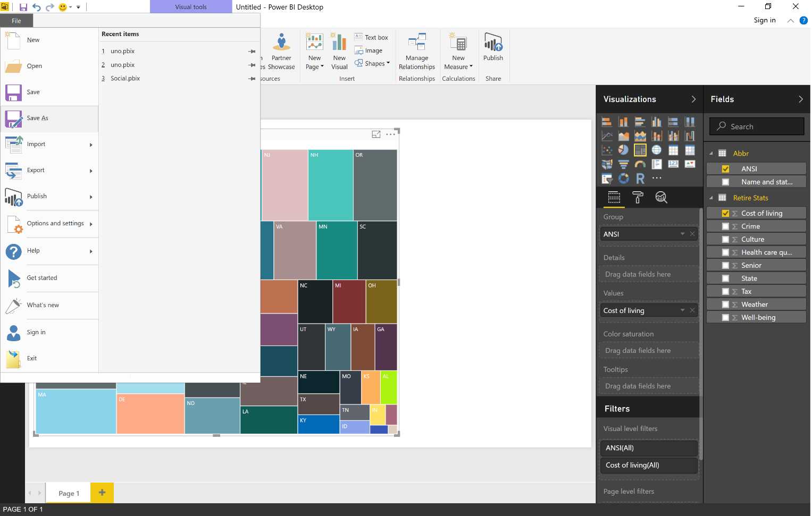Uncheck the ANSI field under Abbr
Image resolution: width=812 pixels, height=516 pixels.
(x=726, y=168)
